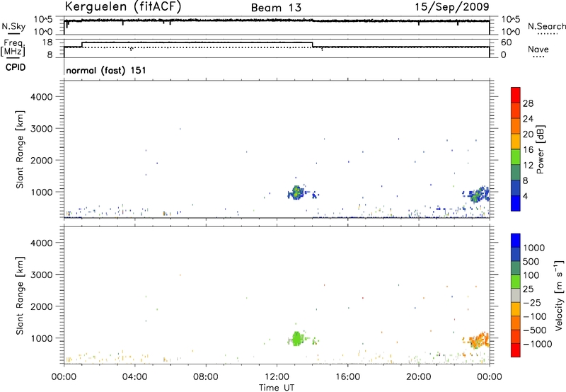This screenshot has height=392, width=566.
Task: Pick the gray Velocity segment between -25 and 25
Action: tap(516, 295)
